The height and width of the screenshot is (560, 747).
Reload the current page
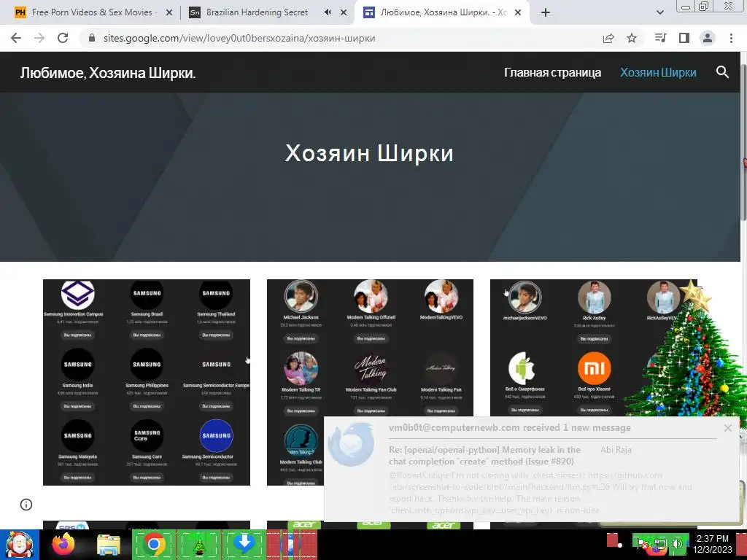click(63, 38)
